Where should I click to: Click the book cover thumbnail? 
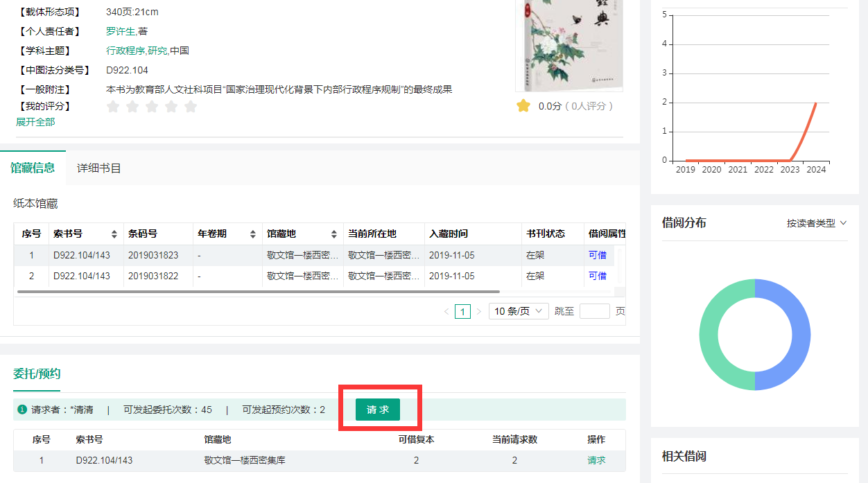pos(568,45)
